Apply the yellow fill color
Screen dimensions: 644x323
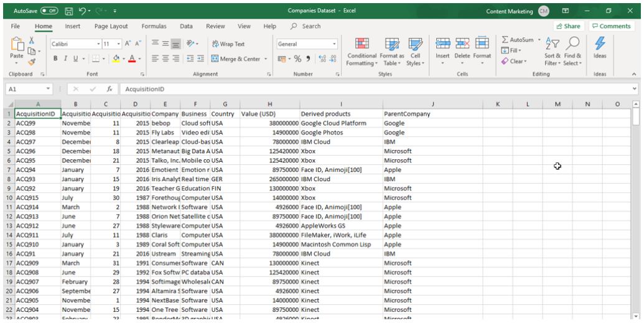(116, 59)
